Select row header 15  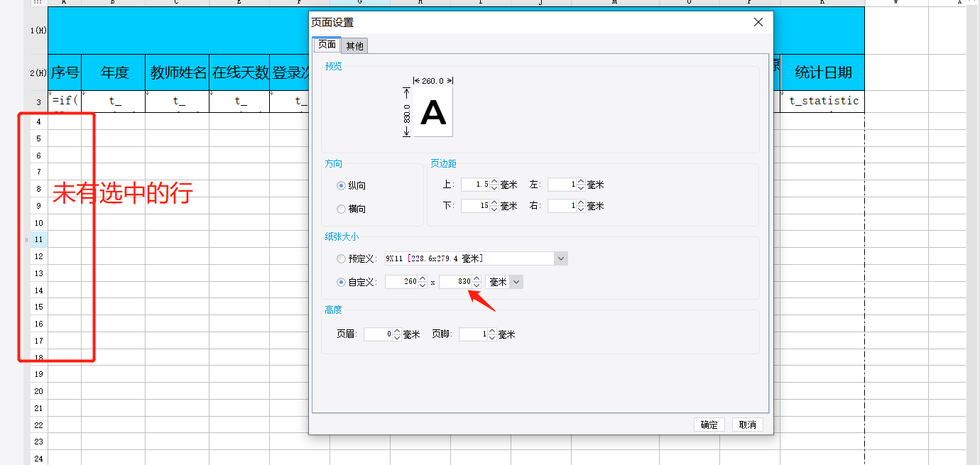tap(38, 307)
